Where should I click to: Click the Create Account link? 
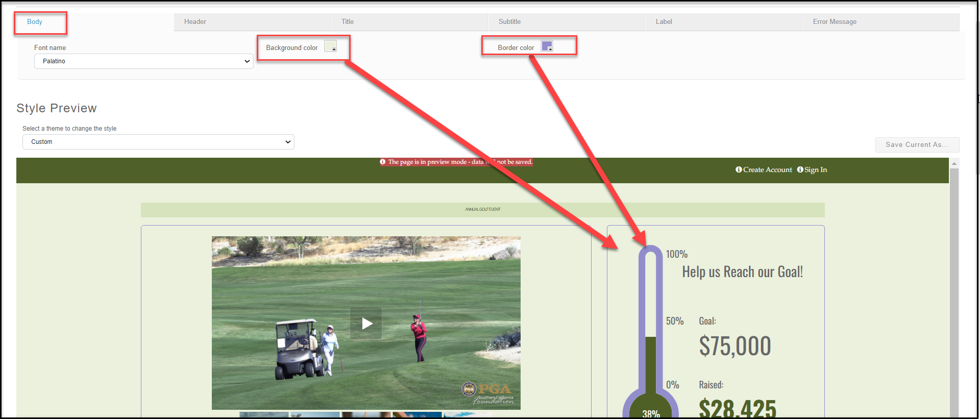(x=768, y=170)
